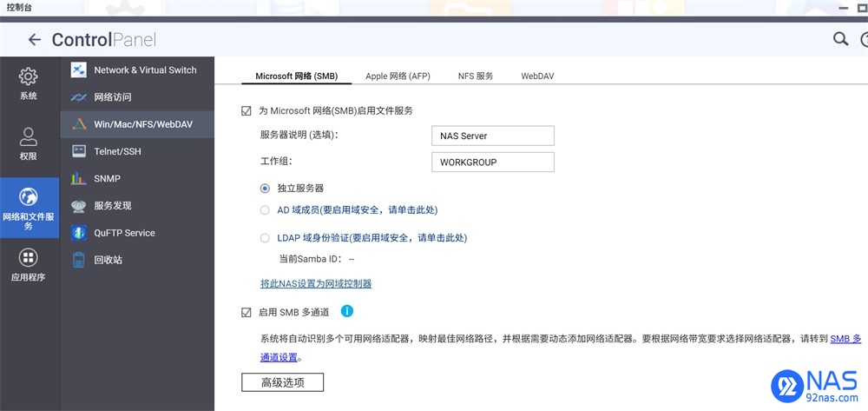Viewport: 868px width, 411px height.
Task: Open the 权限 user category
Action: pyautogui.click(x=29, y=144)
